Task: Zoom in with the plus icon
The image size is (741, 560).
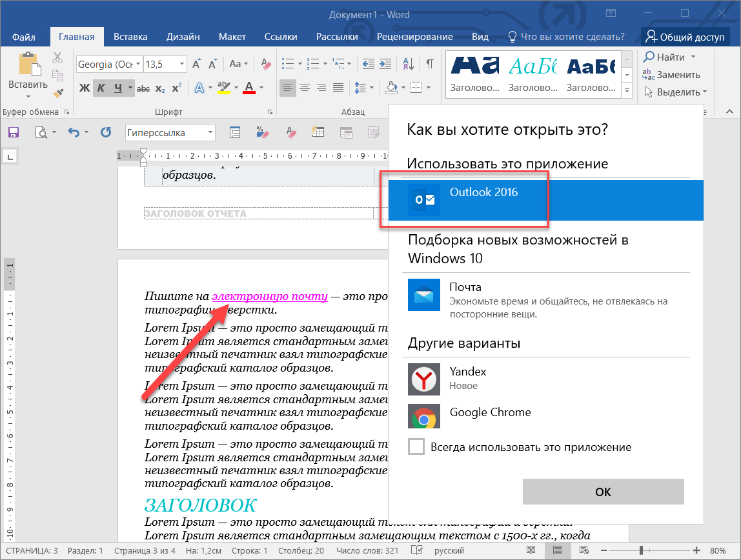Action: tap(696, 550)
